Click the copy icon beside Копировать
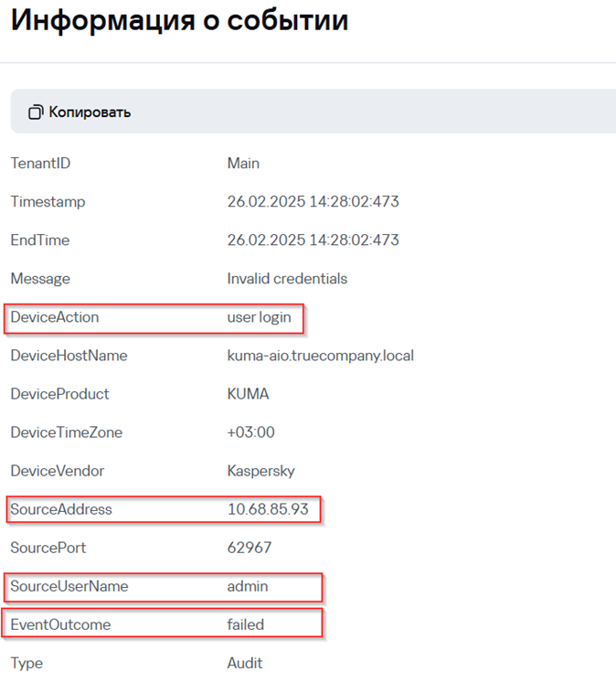Screen dimensions: 616x693 click(36, 112)
